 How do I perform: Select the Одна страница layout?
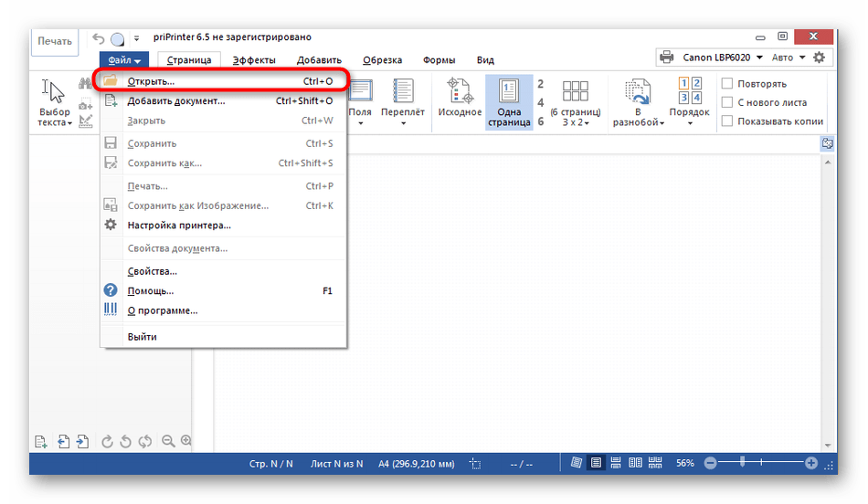(x=509, y=100)
